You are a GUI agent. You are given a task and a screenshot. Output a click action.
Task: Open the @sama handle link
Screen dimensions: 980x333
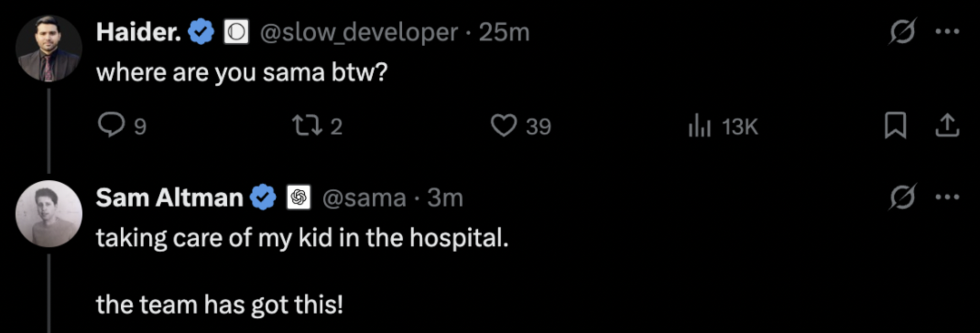(x=364, y=198)
